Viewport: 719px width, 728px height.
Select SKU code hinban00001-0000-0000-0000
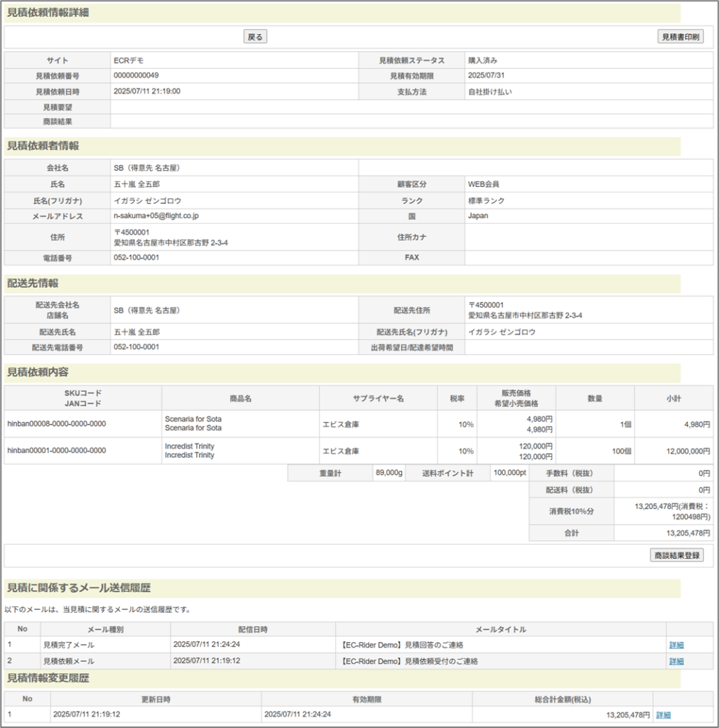coord(57,451)
